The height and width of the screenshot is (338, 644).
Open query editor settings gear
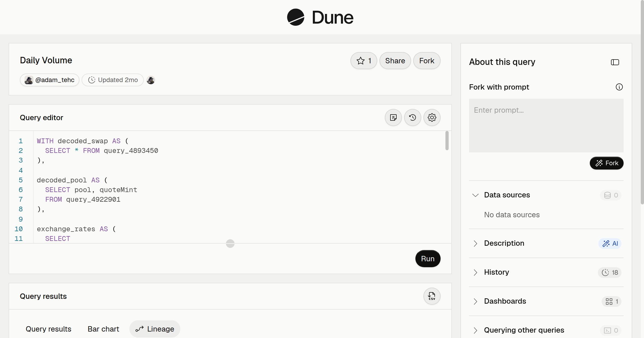tap(432, 117)
